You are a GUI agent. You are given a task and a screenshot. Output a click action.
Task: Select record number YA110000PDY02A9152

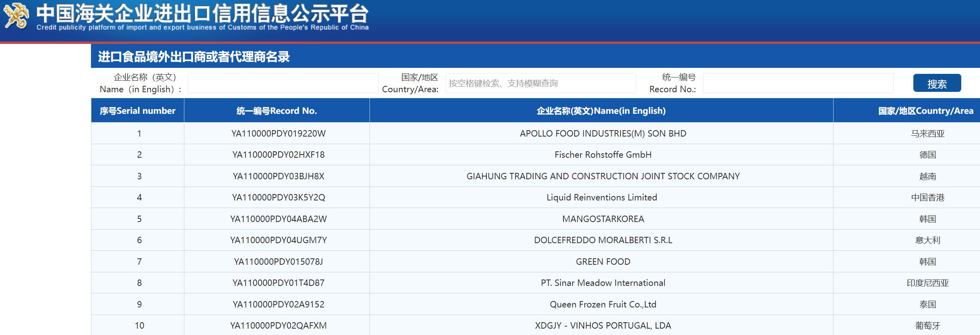(279, 304)
